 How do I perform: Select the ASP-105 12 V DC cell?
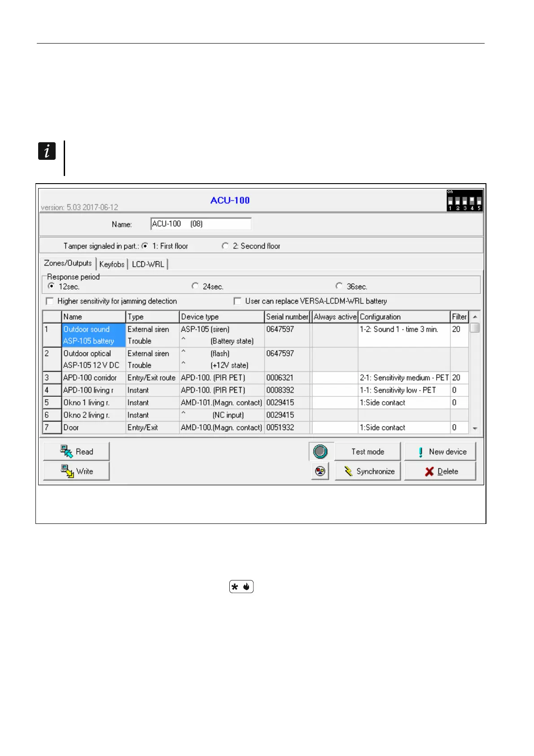(93, 365)
